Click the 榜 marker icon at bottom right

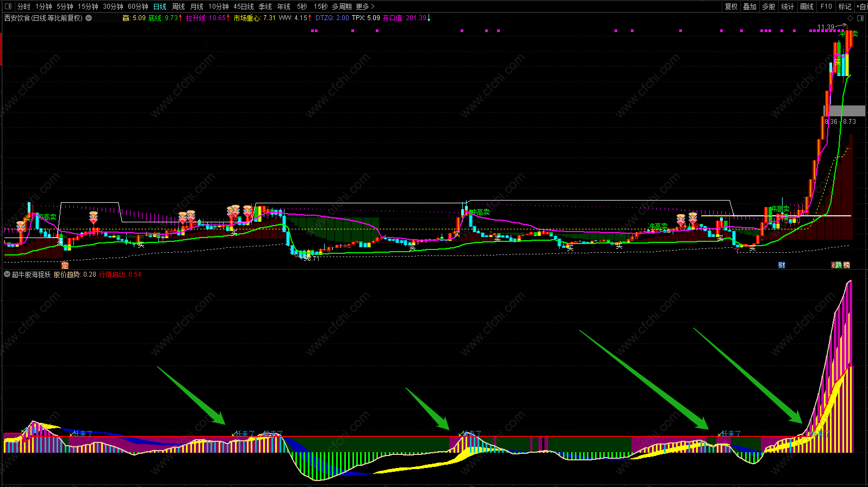[846, 265]
